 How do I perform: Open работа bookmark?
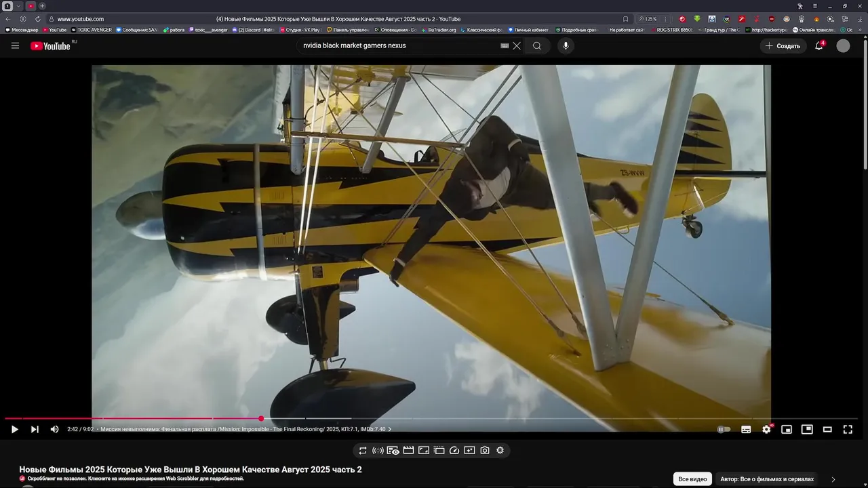pos(174,30)
